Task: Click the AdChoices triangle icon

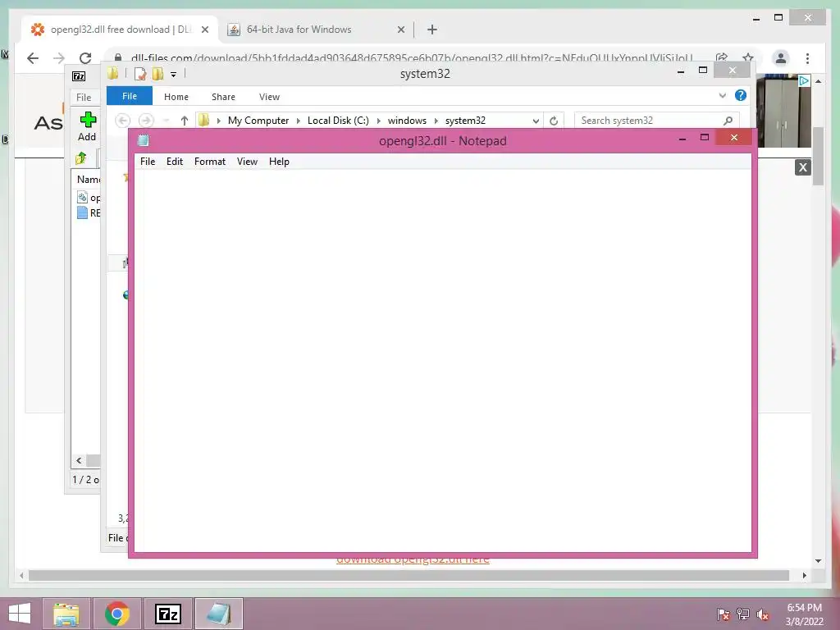Action: click(x=804, y=81)
